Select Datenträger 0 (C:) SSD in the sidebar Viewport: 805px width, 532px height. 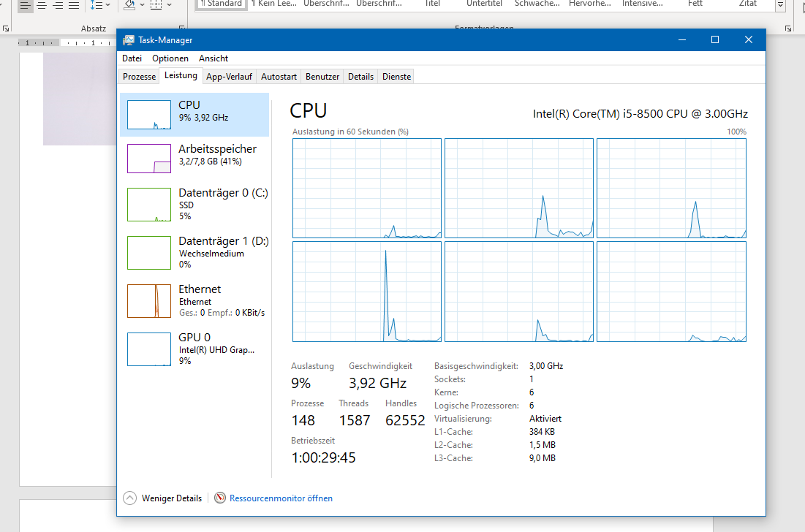click(194, 205)
